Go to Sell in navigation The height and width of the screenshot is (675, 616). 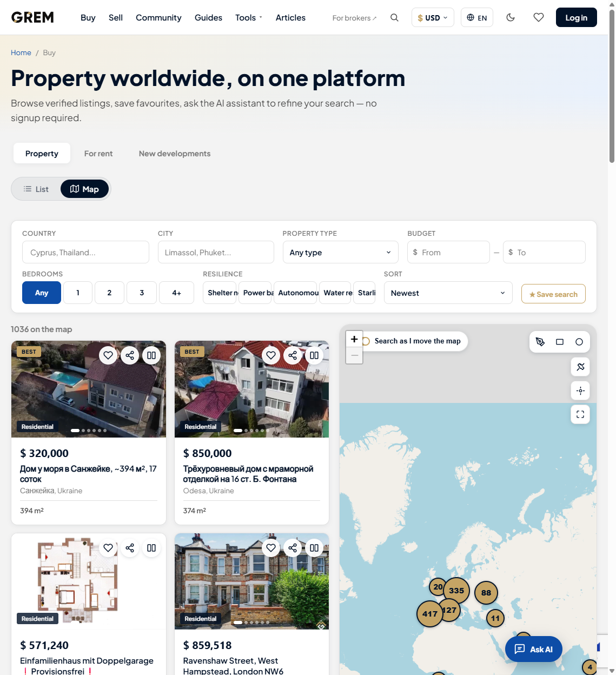click(x=116, y=17)
